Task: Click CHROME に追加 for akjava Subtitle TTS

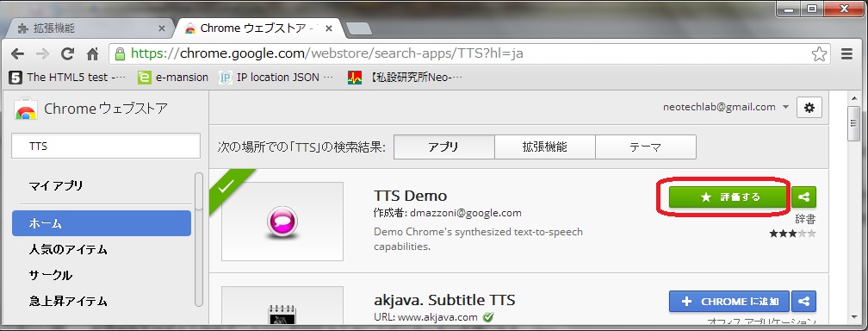Action: pos(729,302)
